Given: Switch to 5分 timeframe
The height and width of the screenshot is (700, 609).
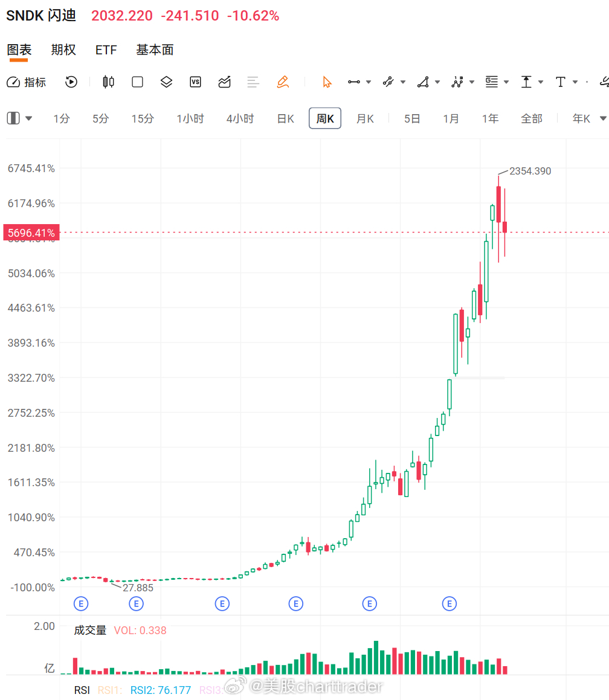Looking at the screenshot, I should pos(100,119).
